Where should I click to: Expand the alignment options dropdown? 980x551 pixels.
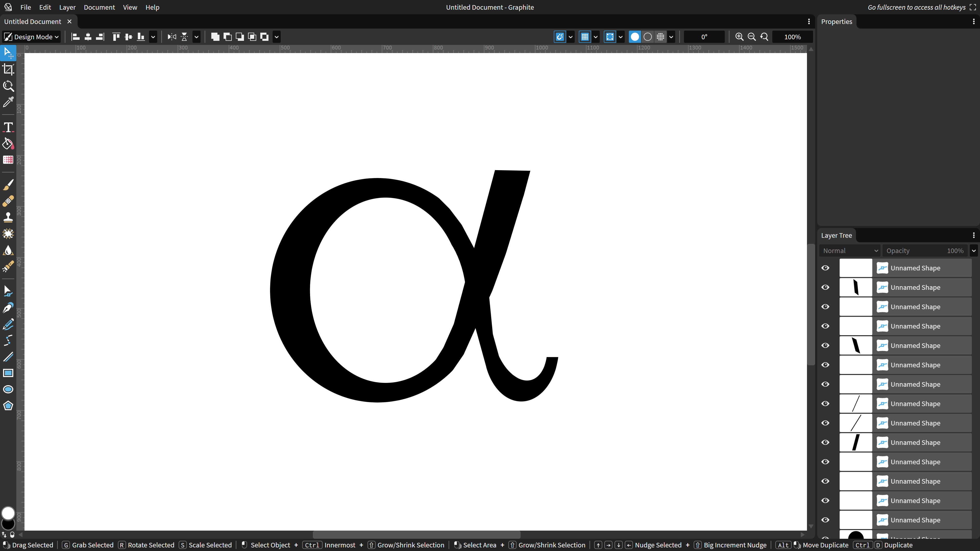tap(153, 37)
